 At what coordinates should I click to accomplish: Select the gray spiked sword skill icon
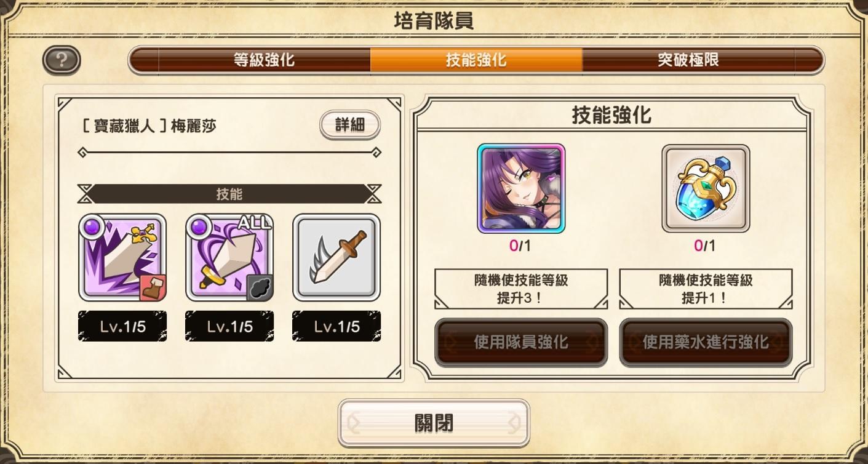coord(336,257)
